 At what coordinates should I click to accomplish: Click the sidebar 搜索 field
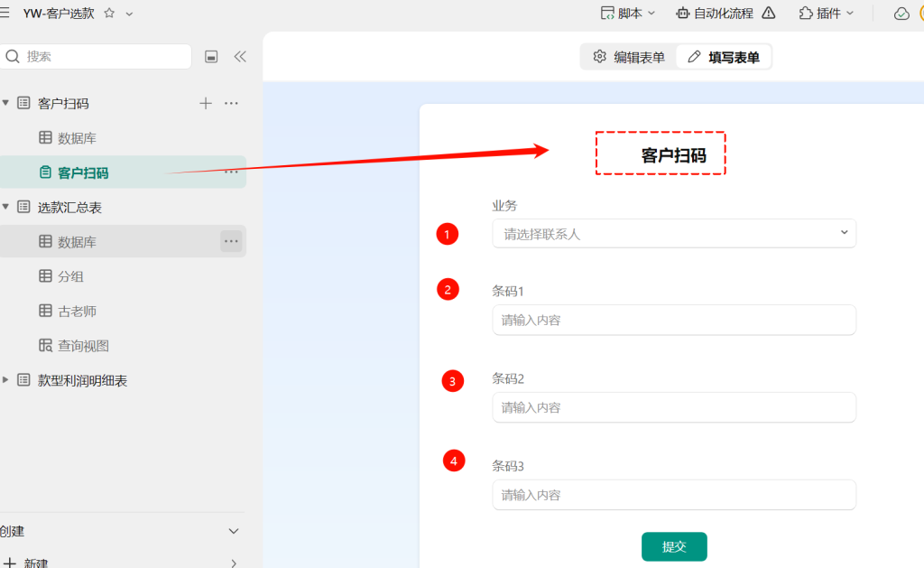96,57
